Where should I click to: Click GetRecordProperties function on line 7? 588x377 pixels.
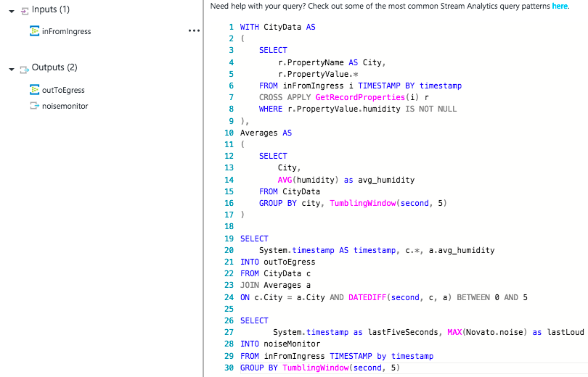point(360,97)
